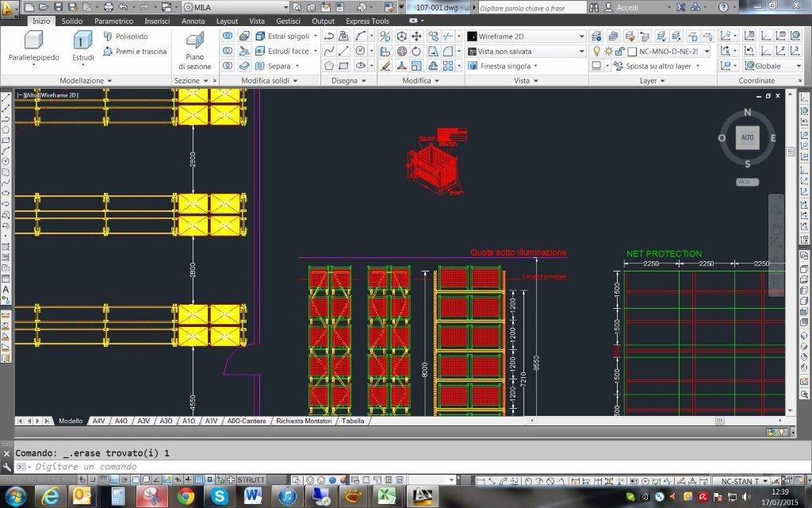
Task: Open the binoculars search icon in title bar
Action: pyautogui.click(x=593, y=7)
